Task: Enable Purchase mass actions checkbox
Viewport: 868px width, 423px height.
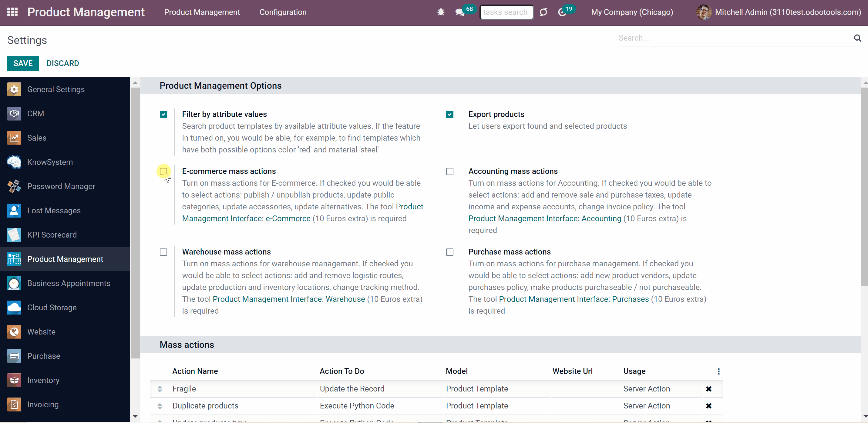Action: tap(449, 252)
